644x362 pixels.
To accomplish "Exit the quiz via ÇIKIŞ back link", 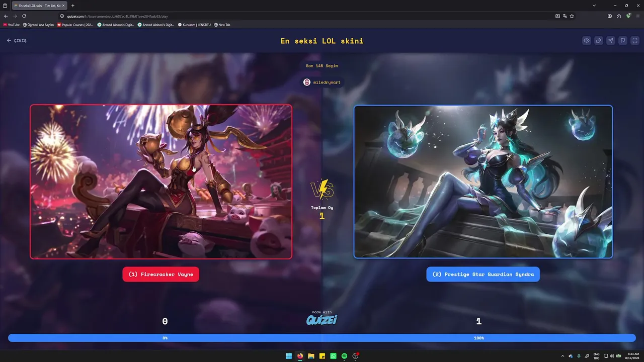I will tap(17, 41).
